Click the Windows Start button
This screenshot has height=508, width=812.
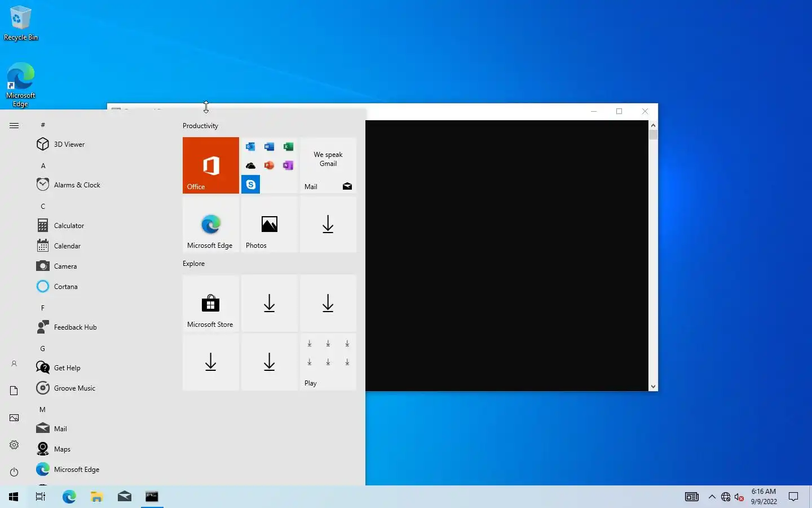pos(14,497)
